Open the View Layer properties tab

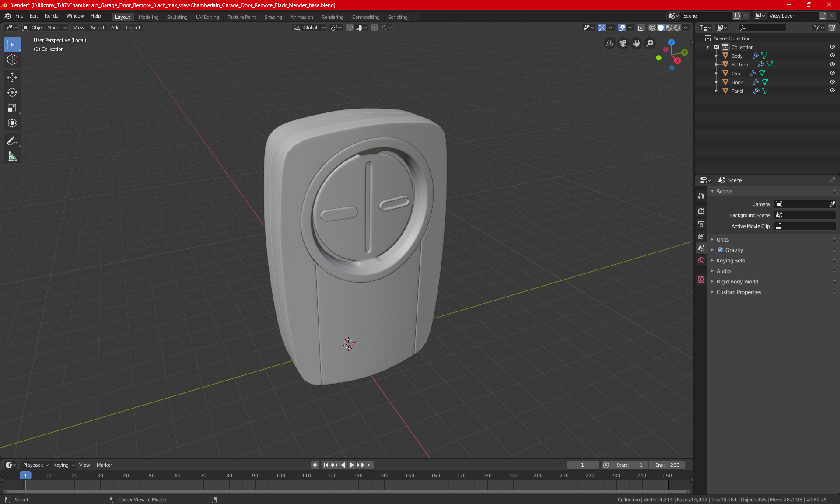(701, 236)
